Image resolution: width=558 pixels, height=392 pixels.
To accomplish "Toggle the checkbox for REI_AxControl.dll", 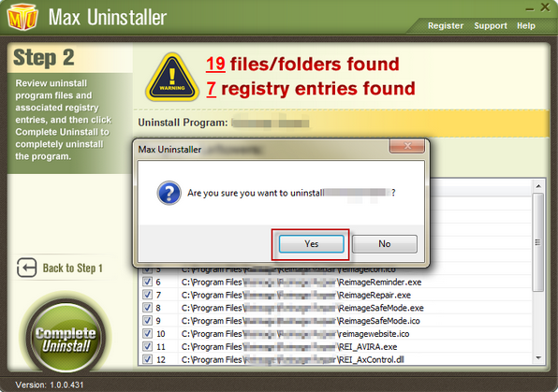I will (147, 359).
